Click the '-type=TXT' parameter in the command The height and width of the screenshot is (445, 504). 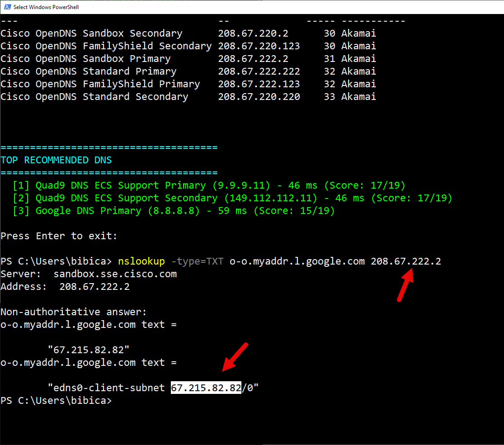pyautogui.click(x=198, y=261)
